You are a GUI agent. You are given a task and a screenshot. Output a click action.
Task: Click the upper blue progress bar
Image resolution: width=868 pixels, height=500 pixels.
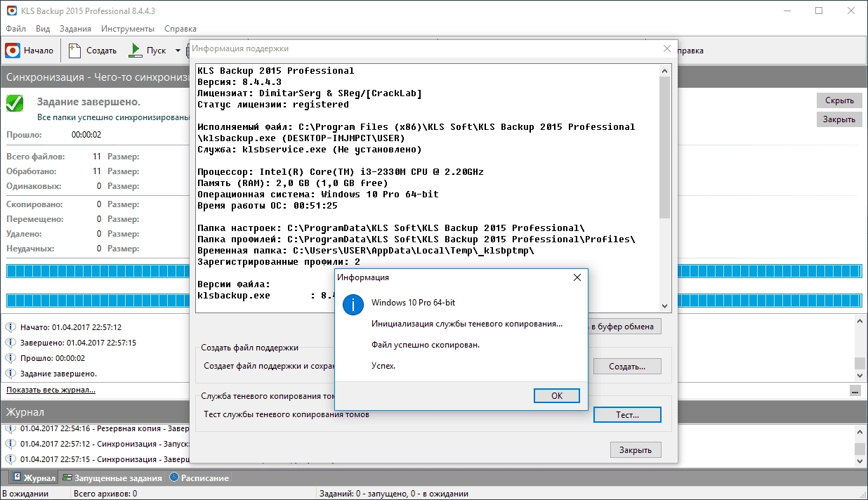[x=433, y=272]
